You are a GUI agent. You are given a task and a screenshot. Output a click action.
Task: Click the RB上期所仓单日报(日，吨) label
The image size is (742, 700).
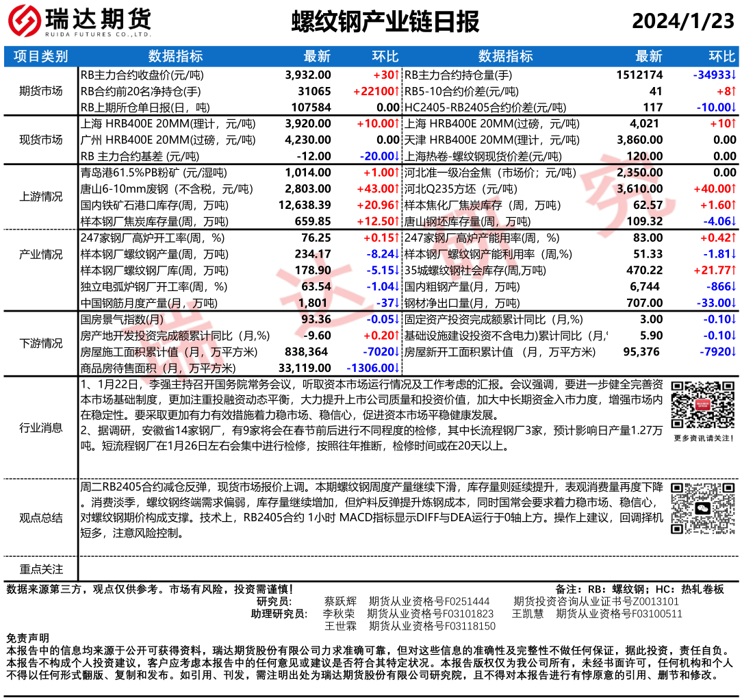pyautogui.click(x=145, y=108)
